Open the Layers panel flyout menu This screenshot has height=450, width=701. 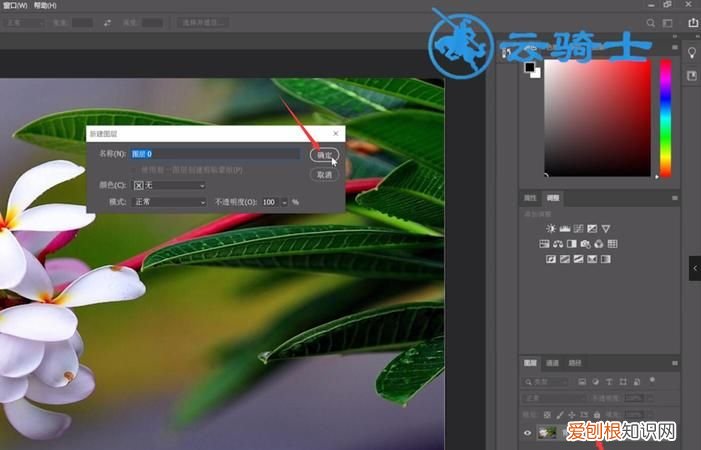point(675,363)
